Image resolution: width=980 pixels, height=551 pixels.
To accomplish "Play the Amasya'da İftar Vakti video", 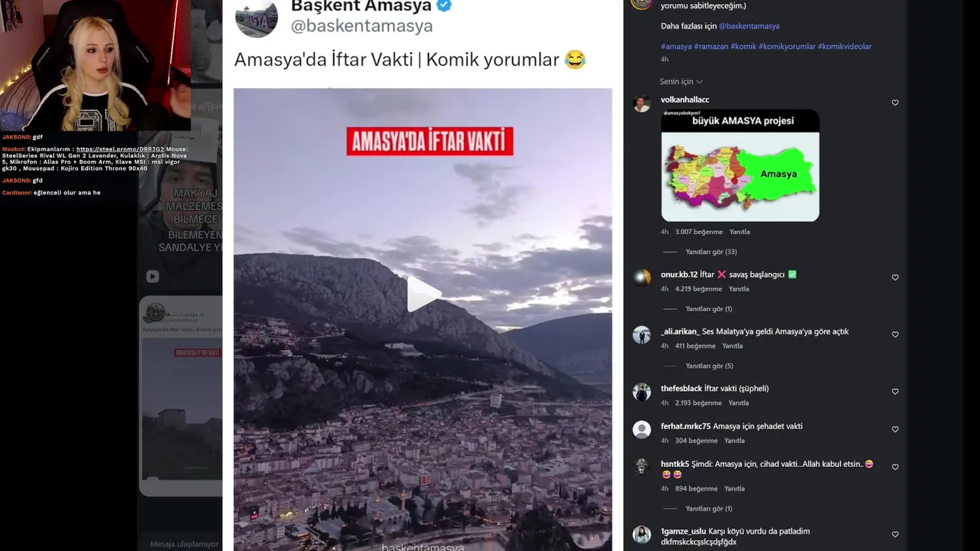I will [423, 295].
